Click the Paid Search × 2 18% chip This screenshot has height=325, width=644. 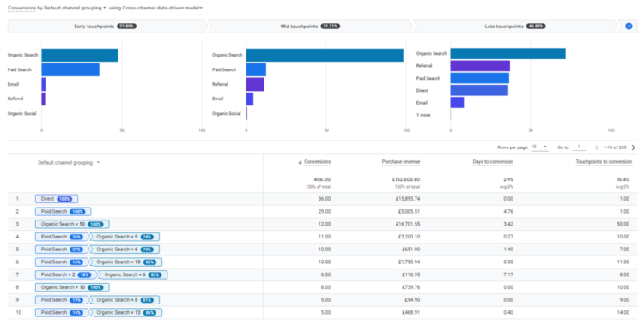pyautogui.click(x=66, y=275)
